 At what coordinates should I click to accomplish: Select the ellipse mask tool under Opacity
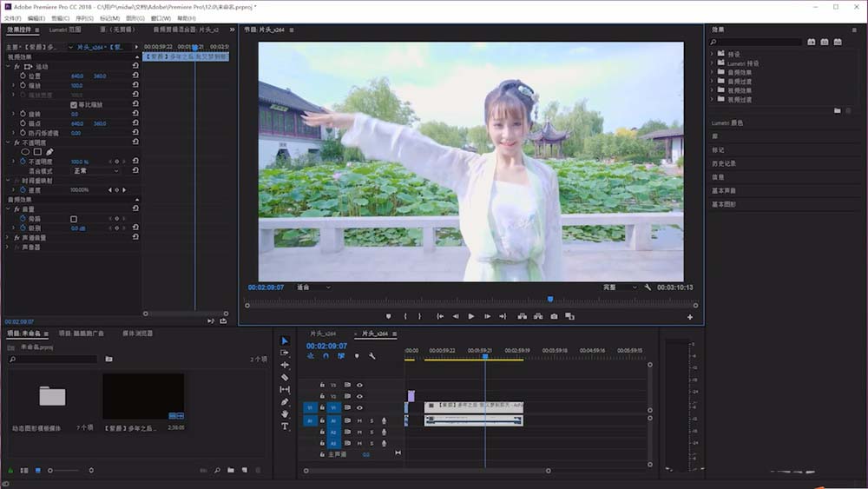(25, 152)
